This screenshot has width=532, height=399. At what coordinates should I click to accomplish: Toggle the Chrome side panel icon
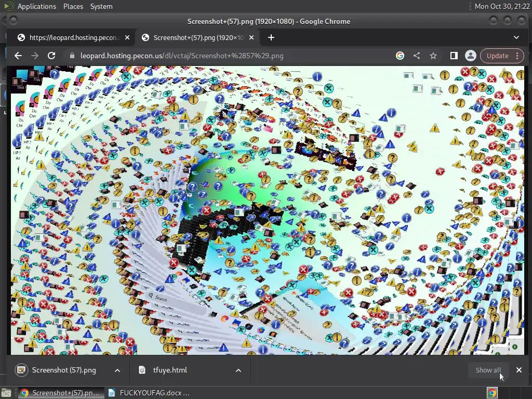pyautogui.click(x=454, y=56)
